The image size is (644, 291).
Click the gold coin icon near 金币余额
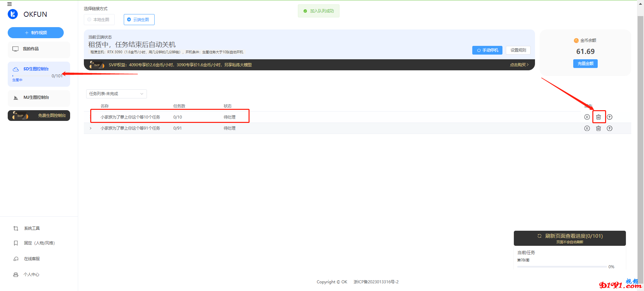point(576,41)
